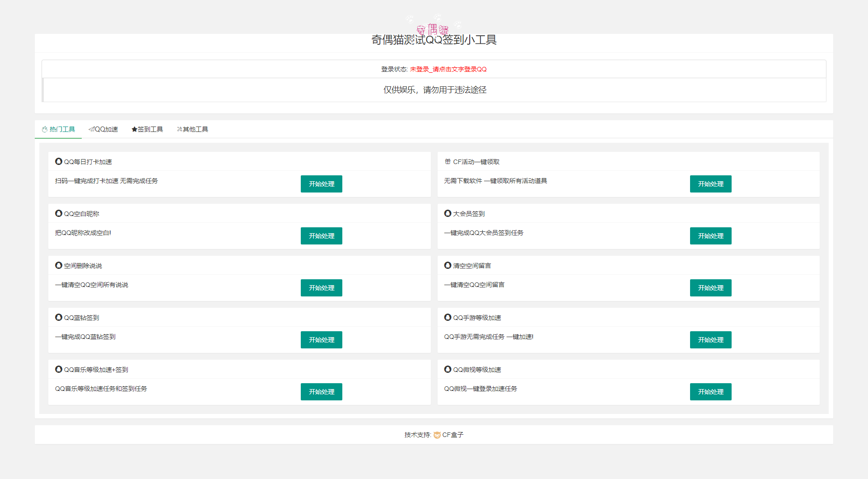The width and height of the screenshot is (868, 479).
Task: Click the description QQ手游无需完成任务 一键加速!
Action: 489,337
